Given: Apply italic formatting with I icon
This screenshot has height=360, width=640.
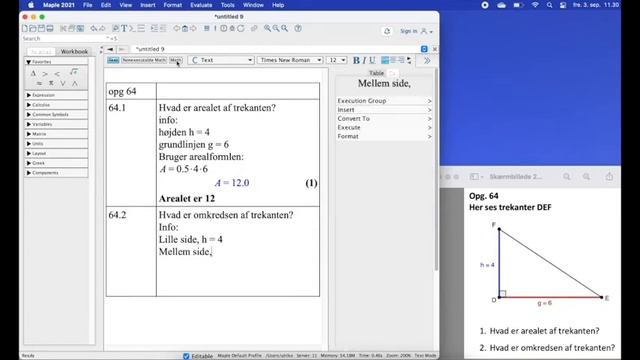Looking at the screenshot, I should point(364,60).
